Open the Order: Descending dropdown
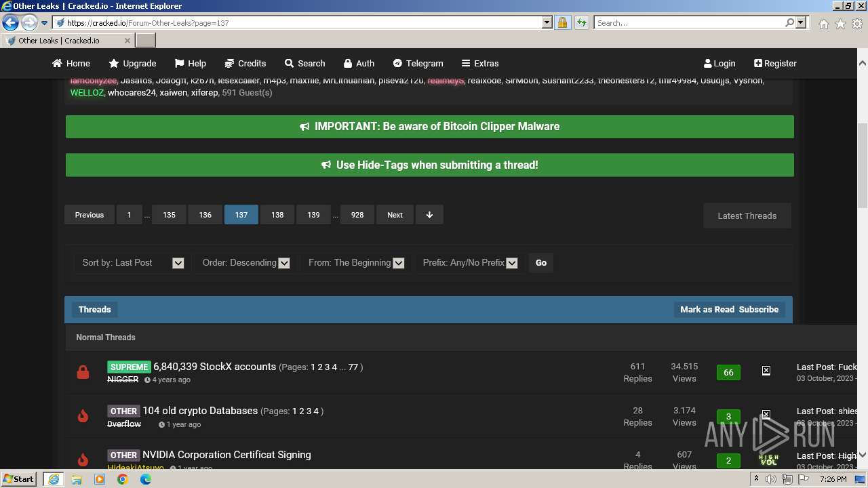This screenshot has height=488, width=868. click(x=245, y=262)
